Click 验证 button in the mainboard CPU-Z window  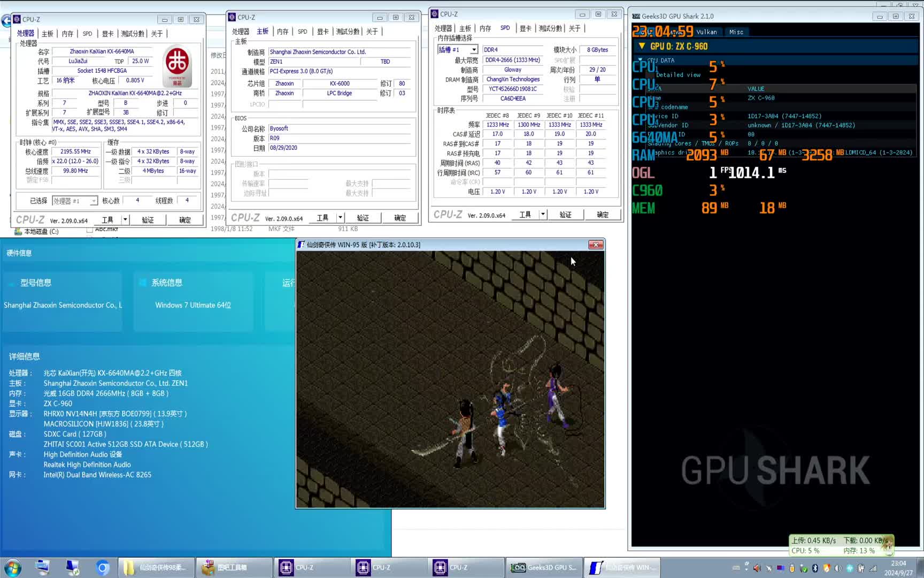363,218
